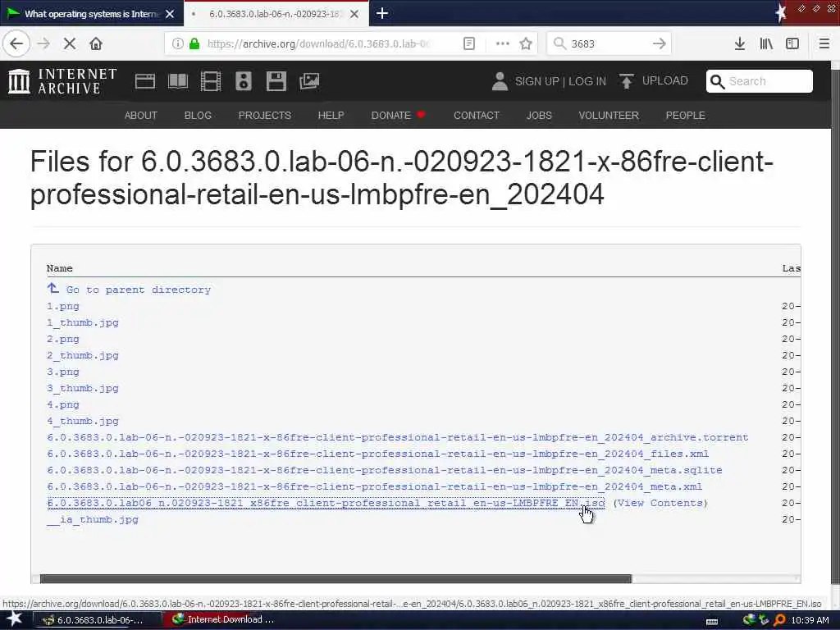Open Internet Archive Images icon
This screenshot has height=630, width=840.
coord(309,81)
